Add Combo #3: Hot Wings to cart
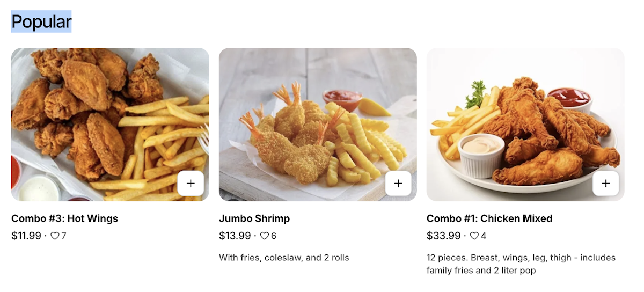The height and width of the screenshot is (292, 644). click(x=191, y=184)
